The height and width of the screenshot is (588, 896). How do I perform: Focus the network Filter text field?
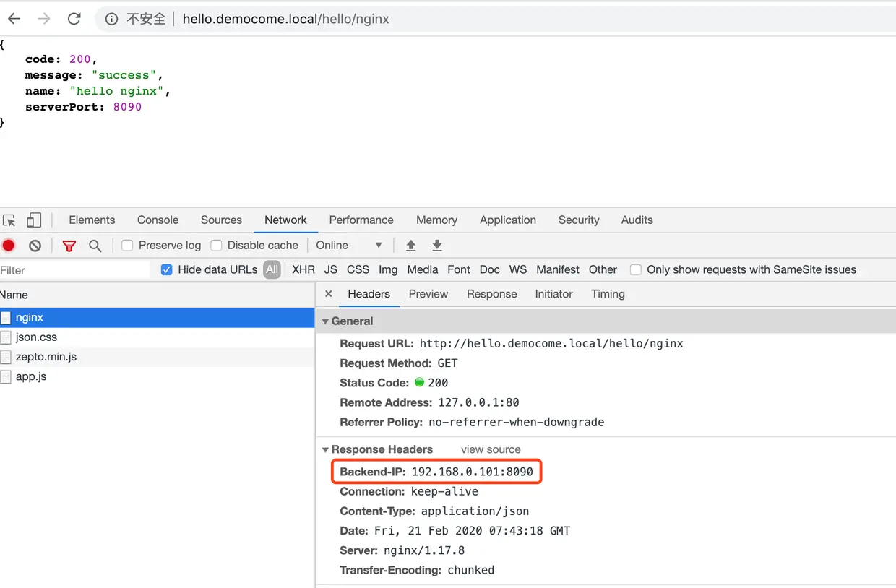click(74, 270)
